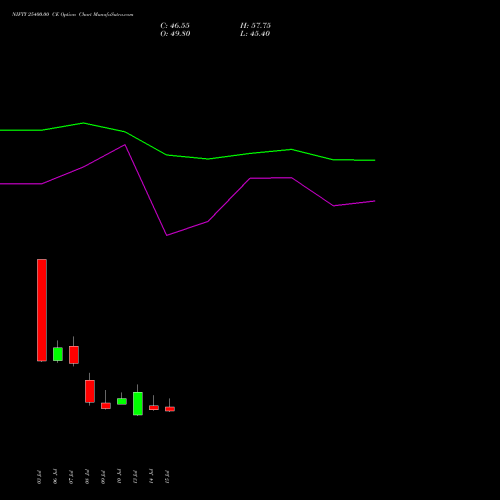
Task: Select the tallest red candlestick
Action: pyautogui.click(x=42, y=310)
